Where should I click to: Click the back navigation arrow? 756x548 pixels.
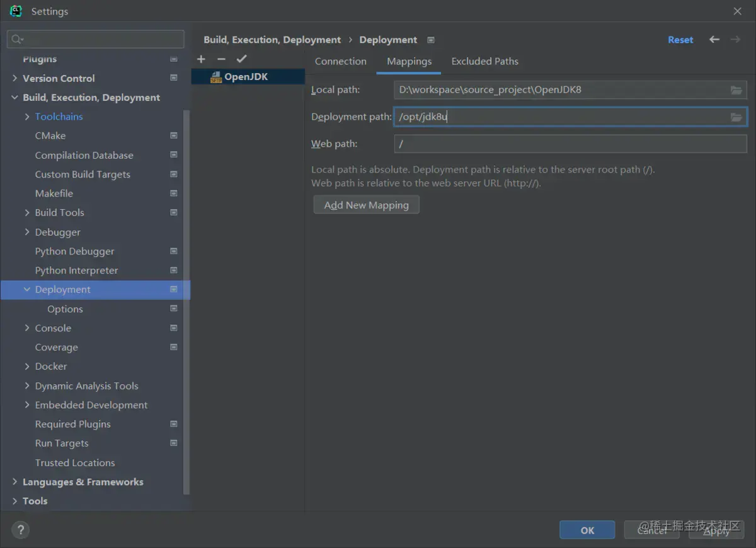714,40
